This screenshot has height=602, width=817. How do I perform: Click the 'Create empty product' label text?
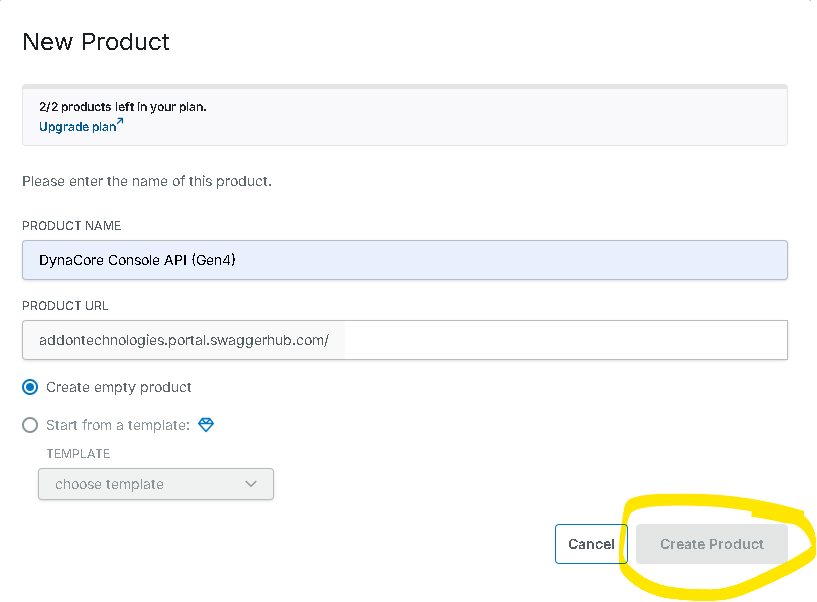[x=118, y=387]
